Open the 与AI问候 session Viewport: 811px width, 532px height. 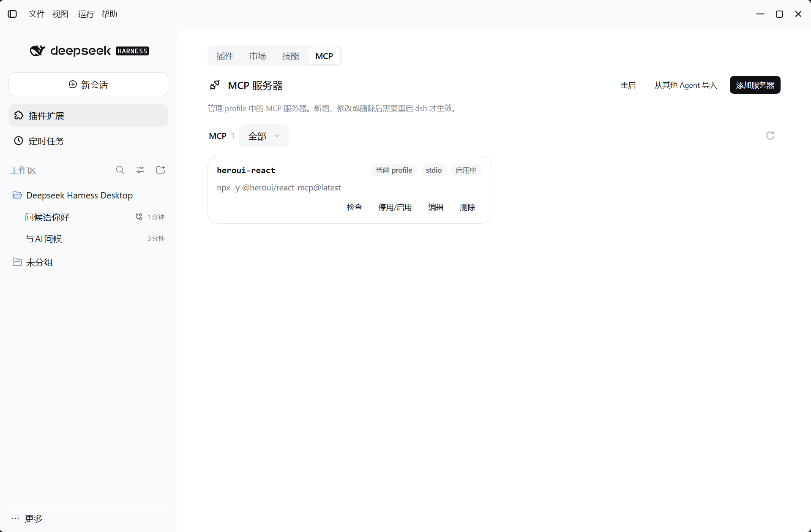click(x=44, y=239)
